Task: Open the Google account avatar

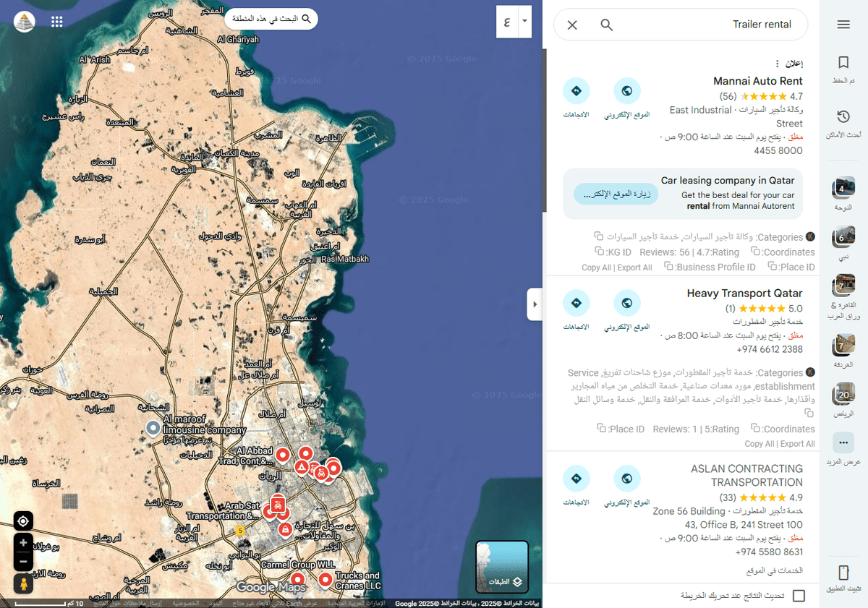Action: (25, 21)
